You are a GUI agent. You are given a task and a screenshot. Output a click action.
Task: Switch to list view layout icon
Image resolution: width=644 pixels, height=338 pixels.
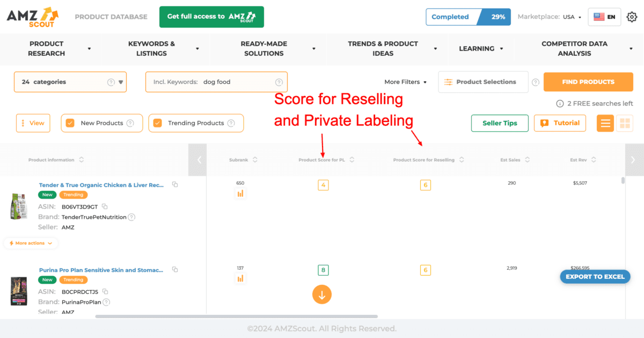click(605, 123)
